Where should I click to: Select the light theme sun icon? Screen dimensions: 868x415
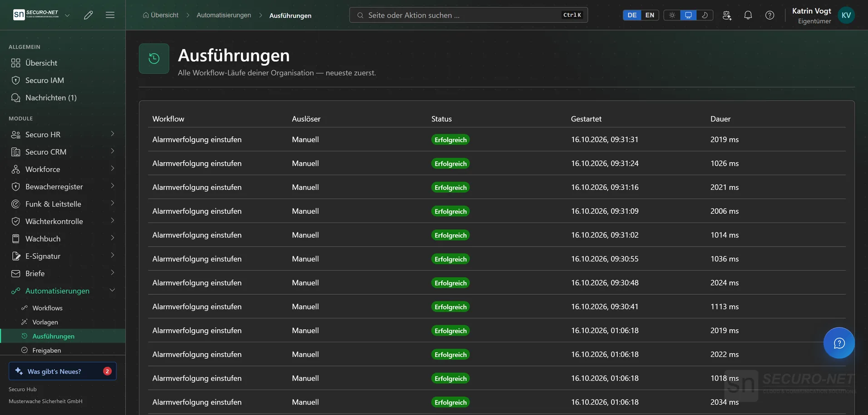coord(672,15)
